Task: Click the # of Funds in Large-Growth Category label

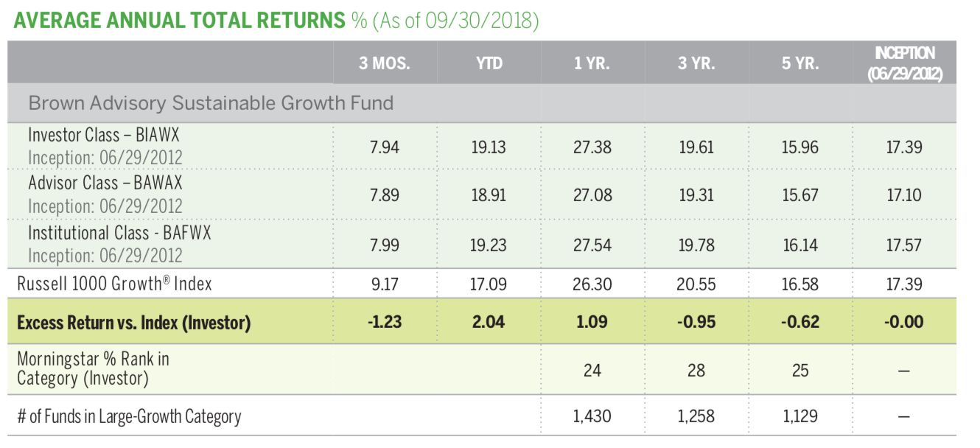Action: pos(129,416)
